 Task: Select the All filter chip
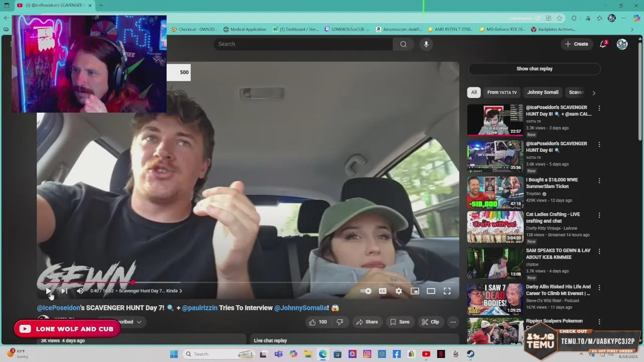[x=473, y=93]
